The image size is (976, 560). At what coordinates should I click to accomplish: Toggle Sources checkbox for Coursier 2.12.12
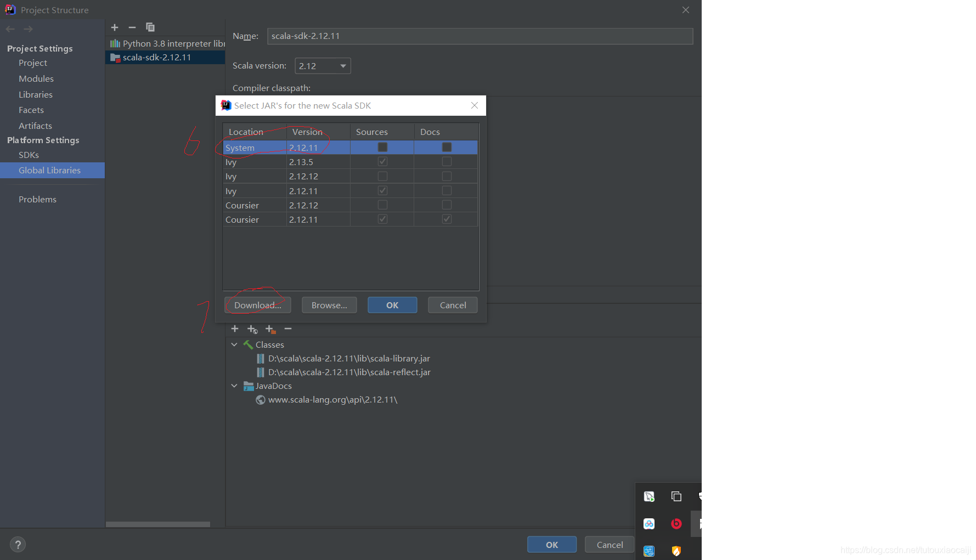click(x=382, y=205)
